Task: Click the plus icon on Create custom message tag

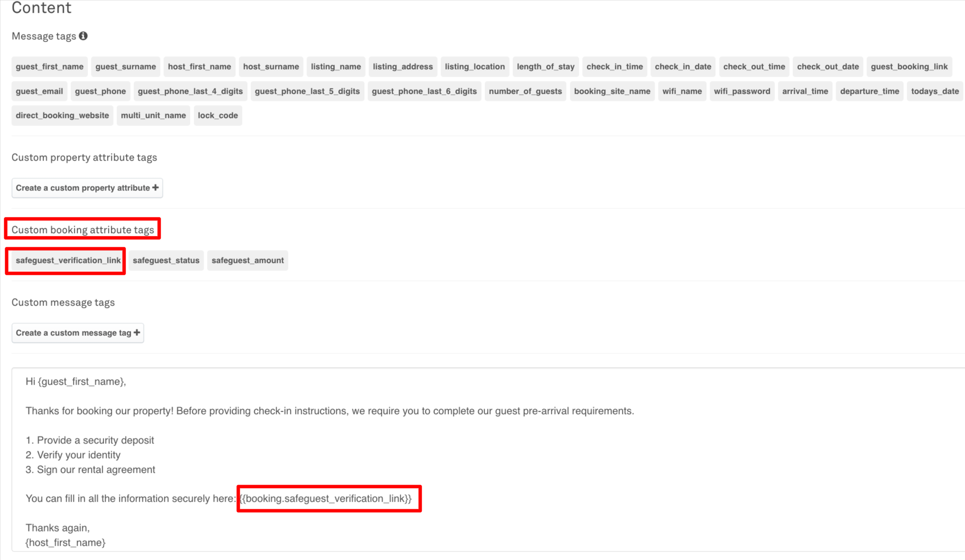Action: coord(137,333)
